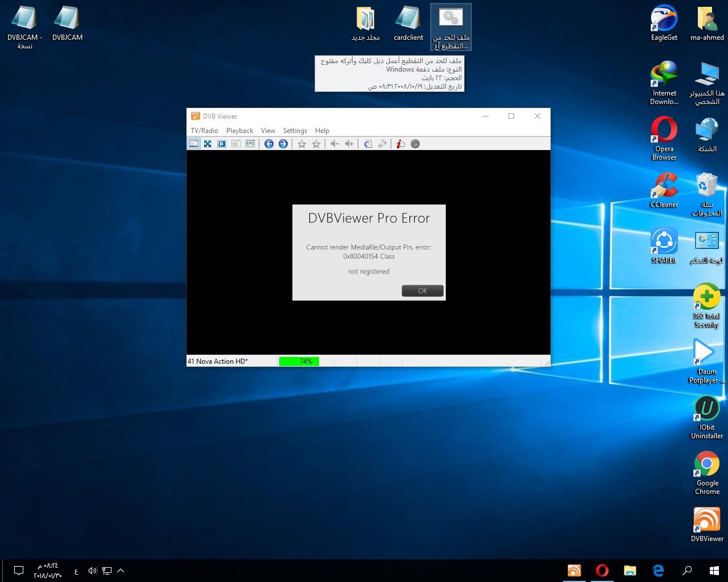Minimize the DVB Viewer window

point(486,116)
